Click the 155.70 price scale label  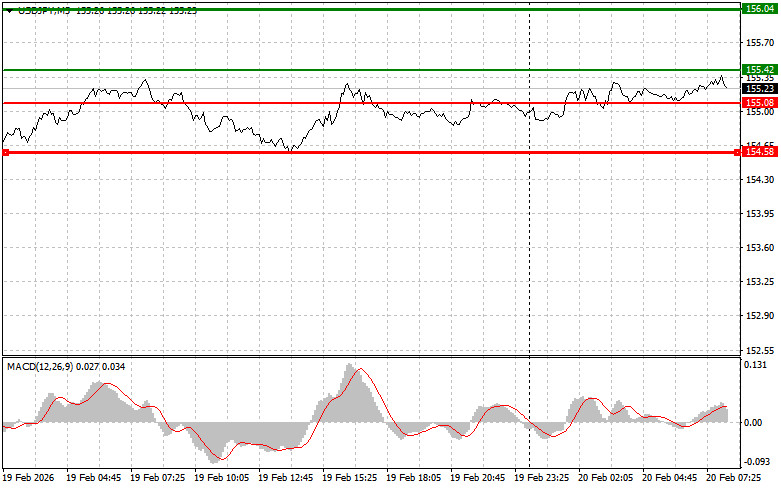pyautogui.click(x=761, y=43)
